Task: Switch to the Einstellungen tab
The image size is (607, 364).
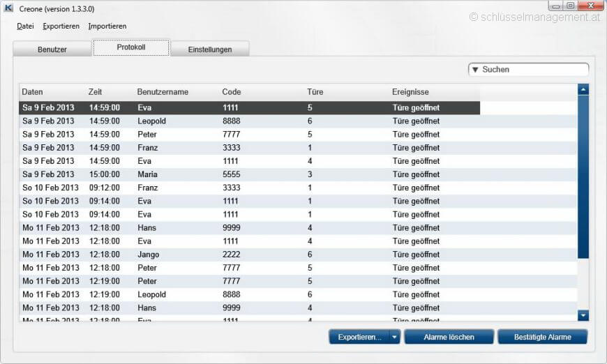Action: (x=209, y=50)
